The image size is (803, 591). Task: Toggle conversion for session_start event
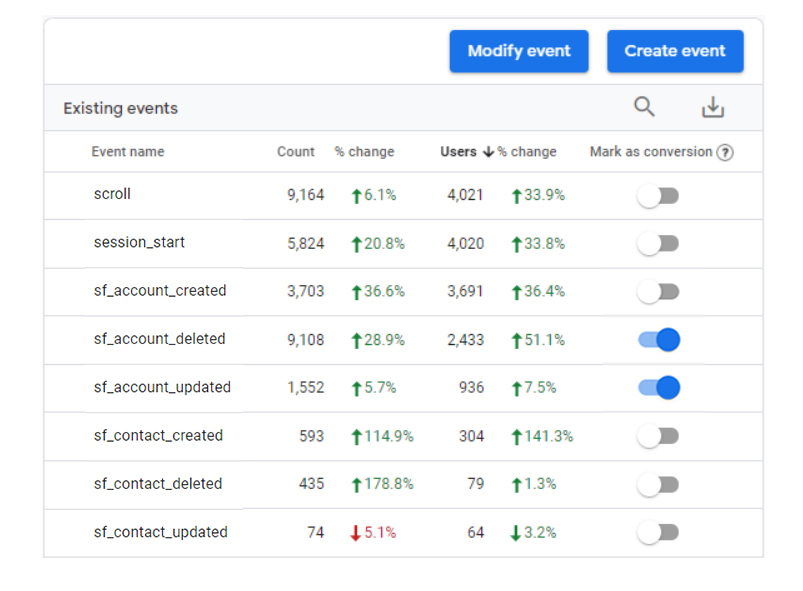pyautogui.click(x=658, y=244)
